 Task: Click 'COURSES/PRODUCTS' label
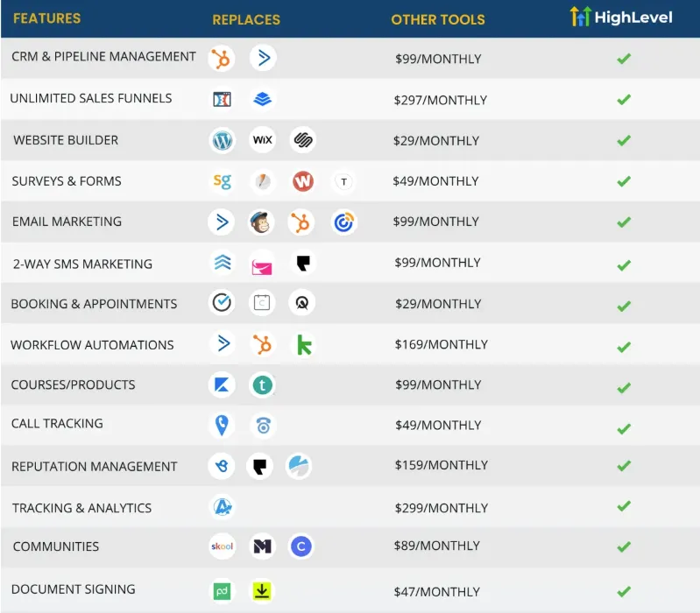pyautogui.click(x=73, y=384)
